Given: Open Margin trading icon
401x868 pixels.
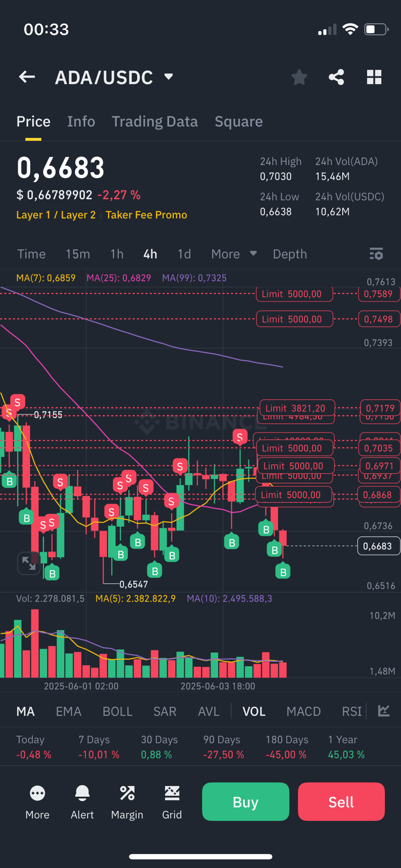Looking at the screenshot, I should pos(127,802).
